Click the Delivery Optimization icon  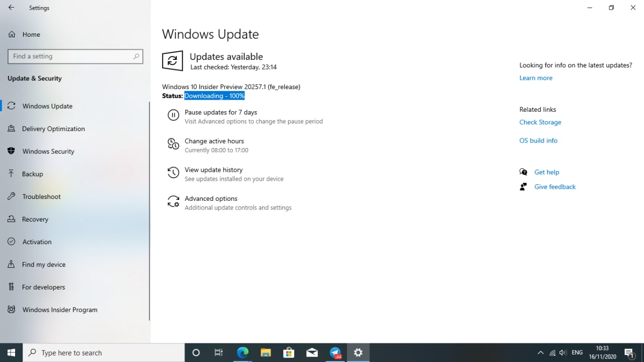[11, 128]
